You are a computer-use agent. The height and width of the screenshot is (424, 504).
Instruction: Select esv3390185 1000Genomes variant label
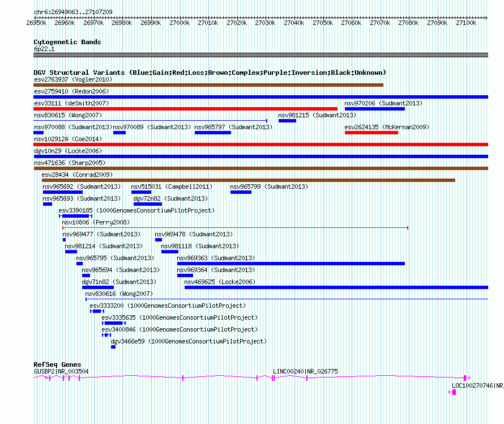pyautogui.click(x=136, y=210)
